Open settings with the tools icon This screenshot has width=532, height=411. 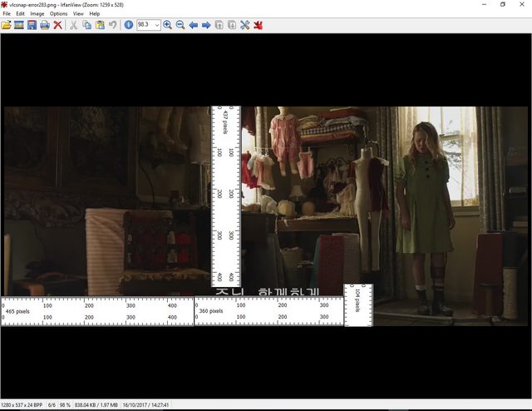click(x=244, y=25)
